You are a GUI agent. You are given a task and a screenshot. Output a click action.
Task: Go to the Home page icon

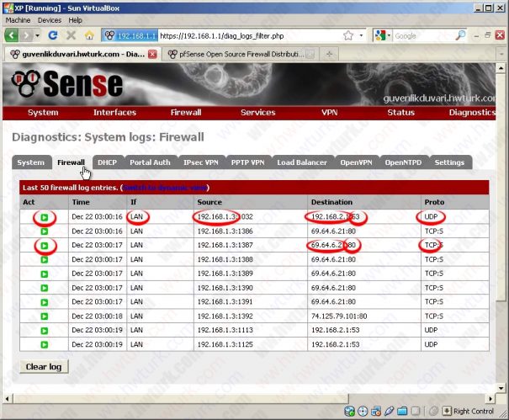point(89,35)
